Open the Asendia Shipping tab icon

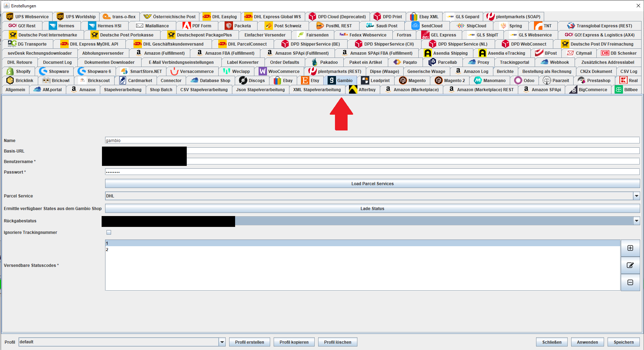click(427, 53)
